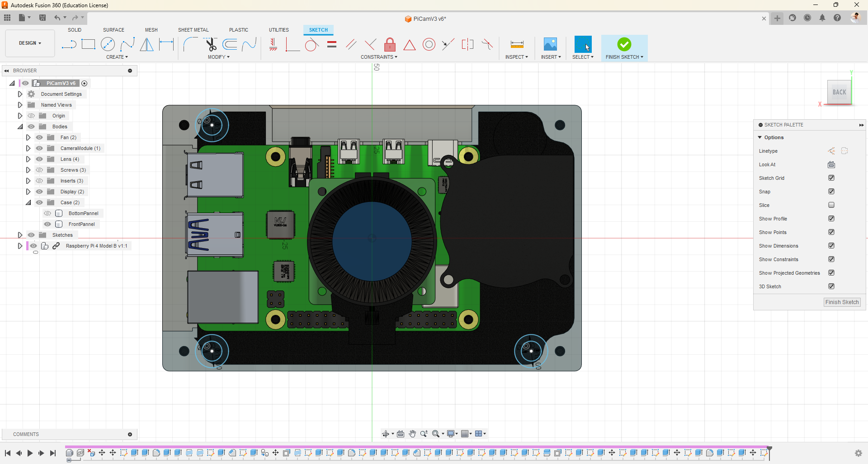
Task: Toggle the Show Points checkbox
Action: (831, 232)
